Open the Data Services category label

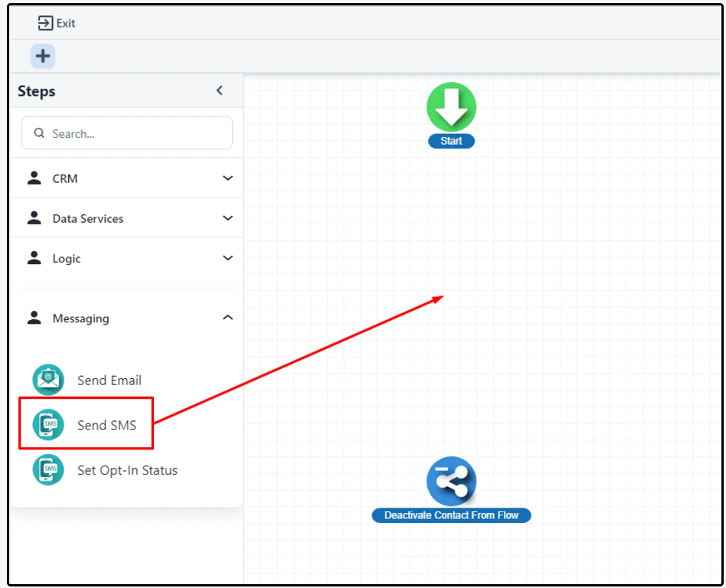(x=87, y=219)
